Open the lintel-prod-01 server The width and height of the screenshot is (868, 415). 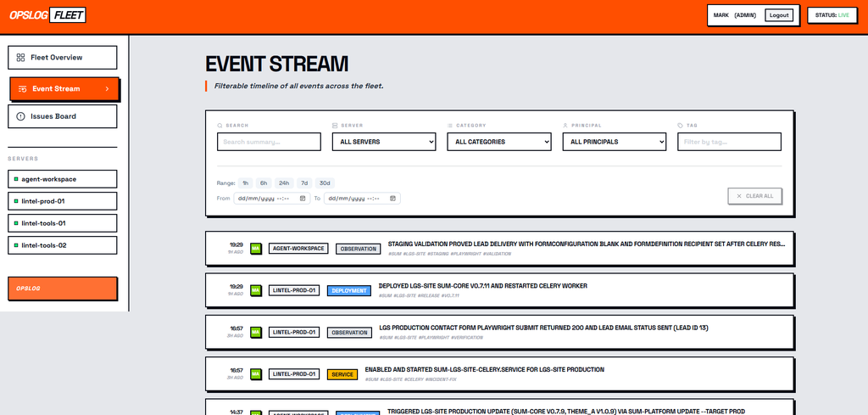[x=63, y=201]
